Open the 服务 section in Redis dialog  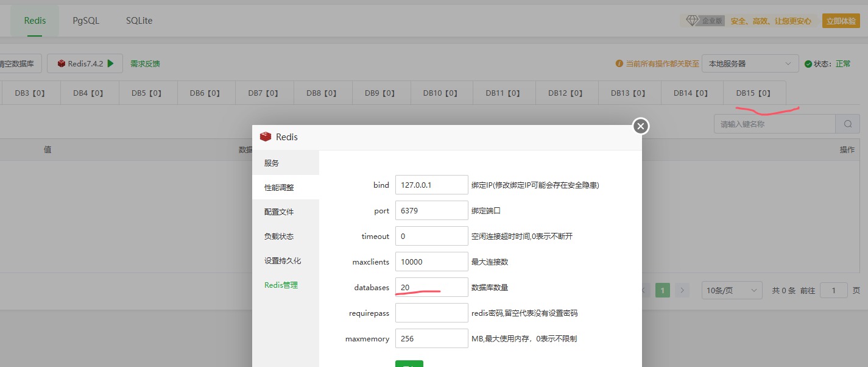tap(286, 163)
